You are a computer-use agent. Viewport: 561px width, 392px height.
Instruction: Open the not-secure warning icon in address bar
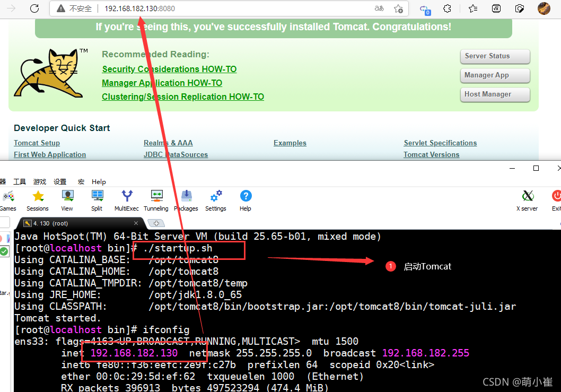pyautogui.click(x=61, y=8)
